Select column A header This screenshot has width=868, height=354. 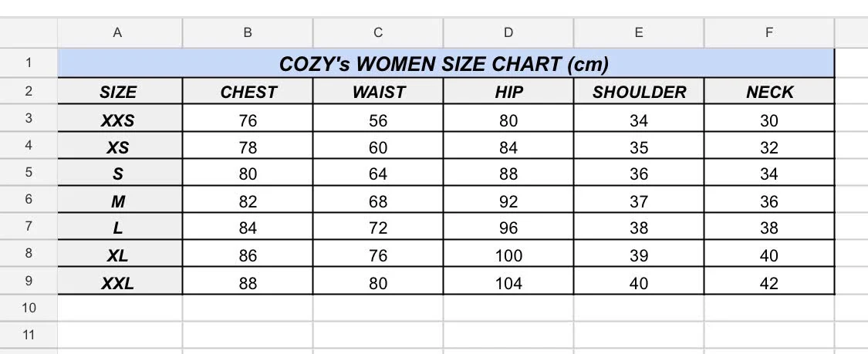(x=117, y=32)
